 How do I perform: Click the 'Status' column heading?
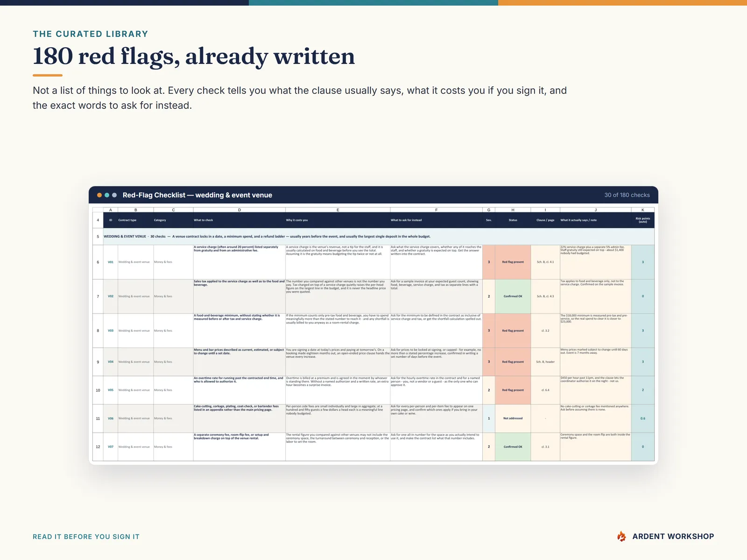click(x=513, y=220)
